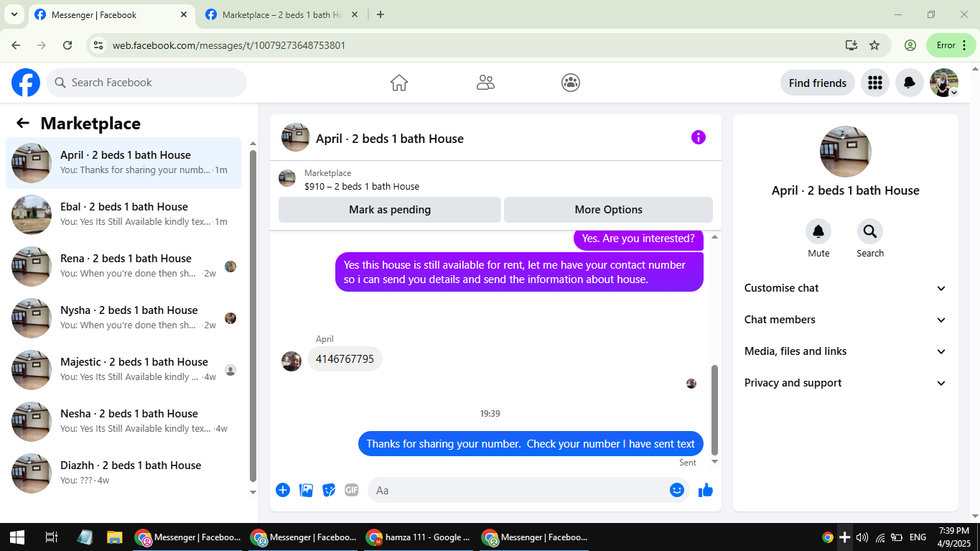
Task: Open the hamza 111 Google taskbar window
Action: tap(418, 537)
